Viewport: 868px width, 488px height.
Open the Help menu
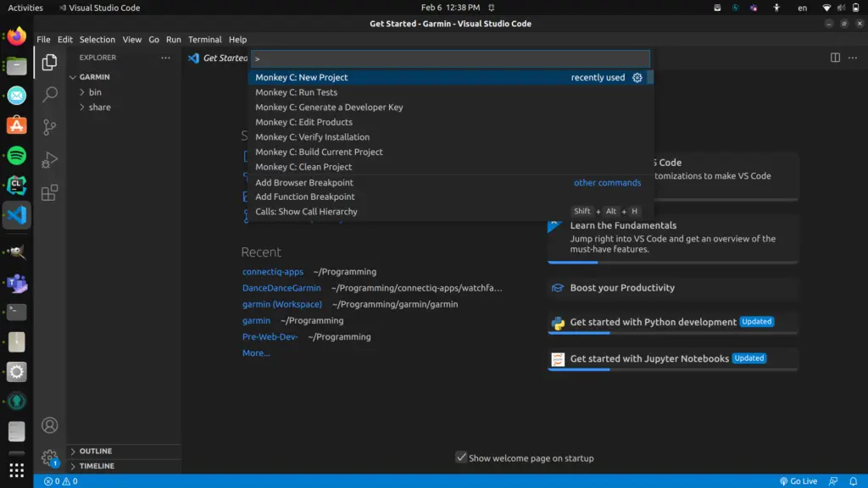click(237, 39)
